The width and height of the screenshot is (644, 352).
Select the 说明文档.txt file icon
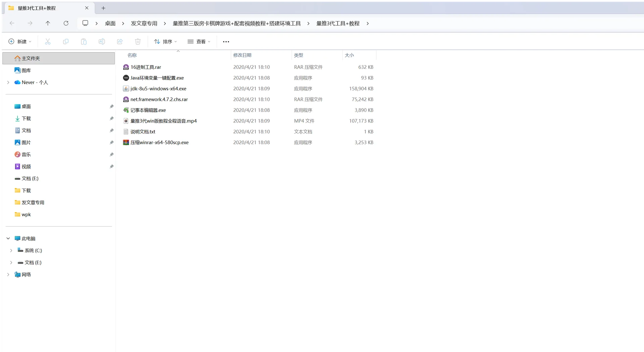tap(126, 132)
